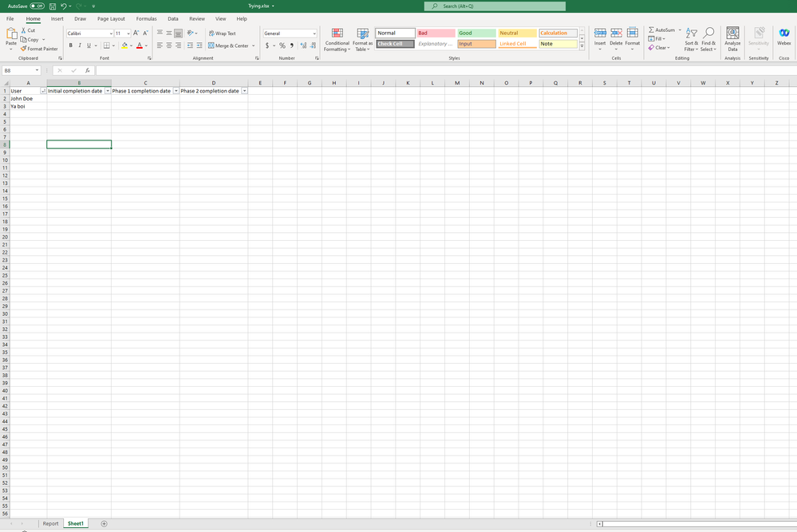Open Conditional Formatting menu
797x532 pixels.
337,40
